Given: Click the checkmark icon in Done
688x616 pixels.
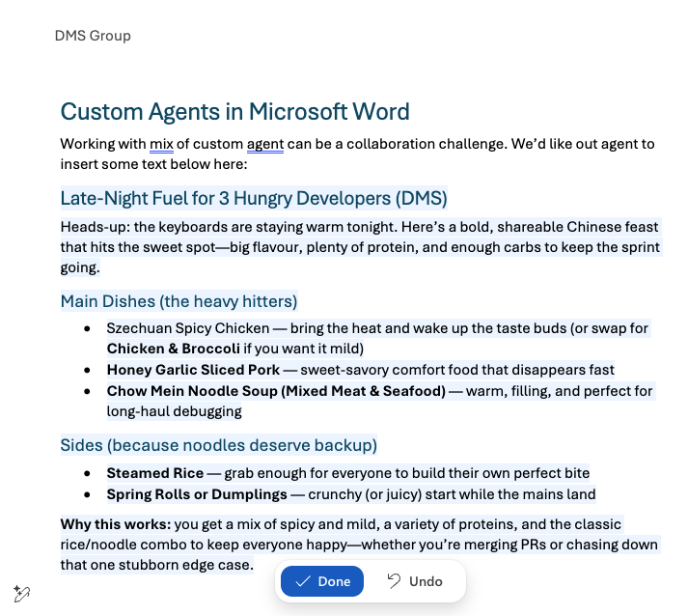Looking at the screenshot, I should pos(303,582).
